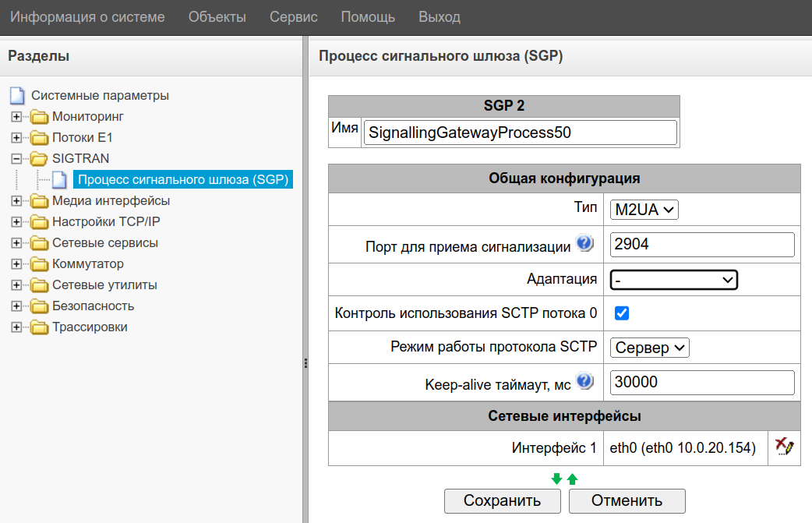Click the green up arrow above Отменить

point(572,479)
